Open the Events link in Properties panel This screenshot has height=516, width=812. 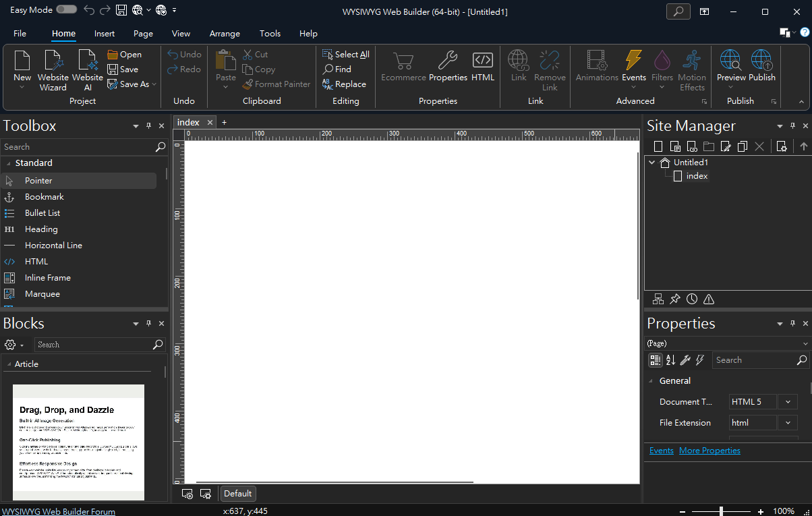coord(661,451)
